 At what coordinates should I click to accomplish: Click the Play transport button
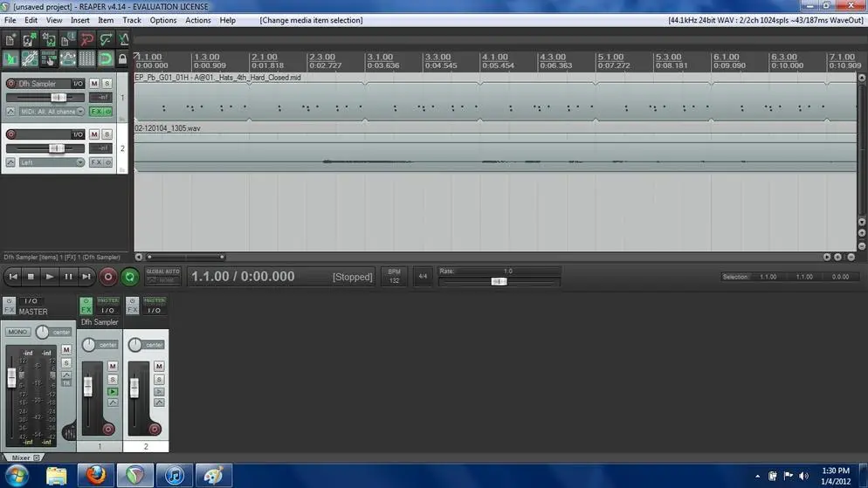[x=49, y=277]
